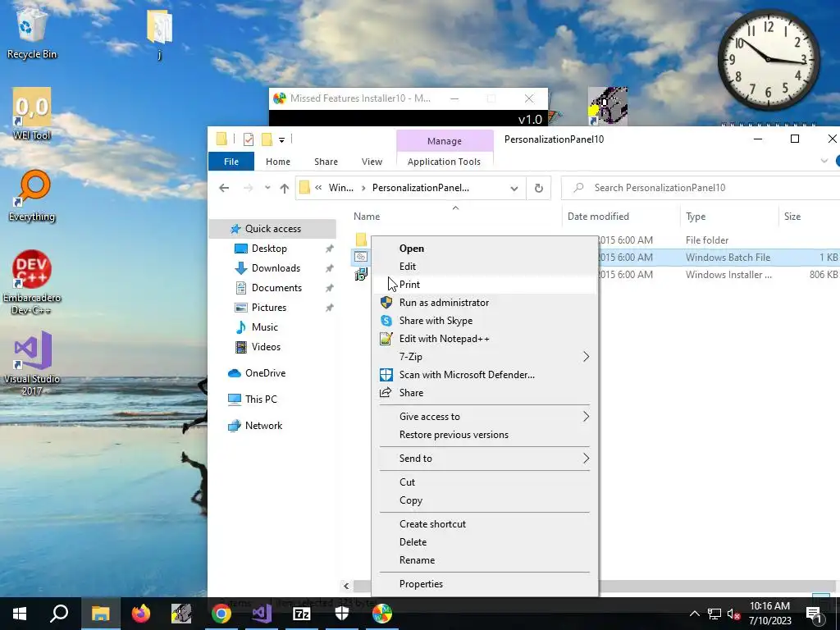This screenshot has height=630, width=840.
Task: Sort by the Name column header
Action: point(455,217)
